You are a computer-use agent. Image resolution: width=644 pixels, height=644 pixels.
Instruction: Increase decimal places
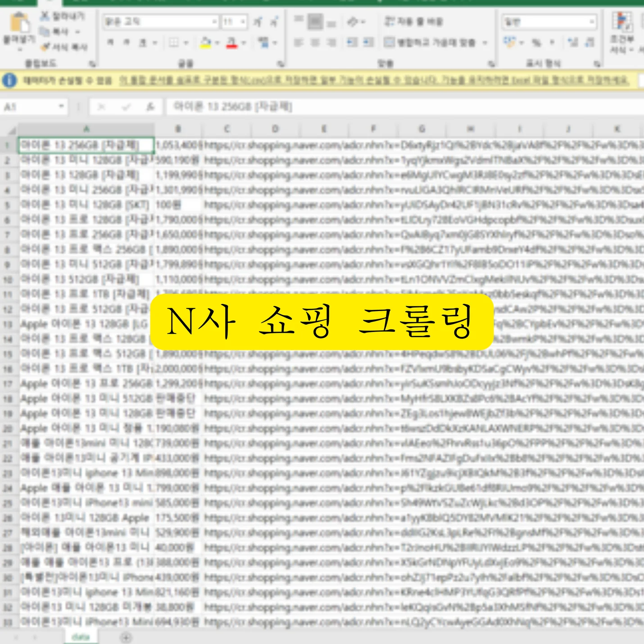573,42
